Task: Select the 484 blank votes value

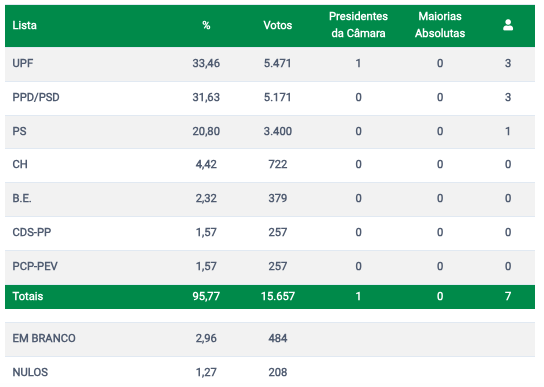Action: coord(278,338)
